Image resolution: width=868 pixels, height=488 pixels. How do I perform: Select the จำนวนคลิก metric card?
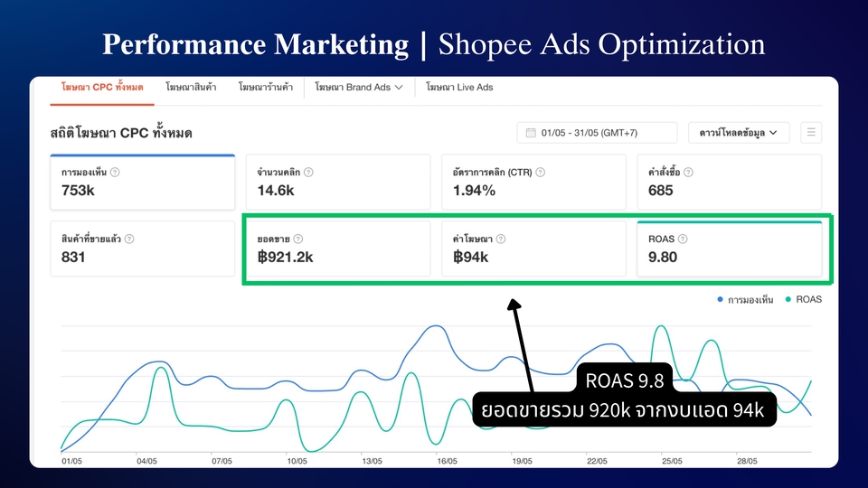click(x=338, y=182)
